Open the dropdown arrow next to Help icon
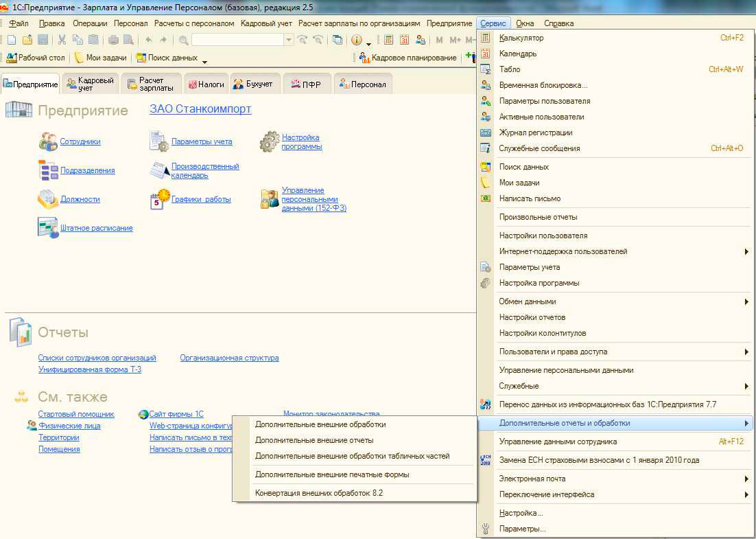The height and width of the screenshot is (539, 756). (x=368, y=44)
